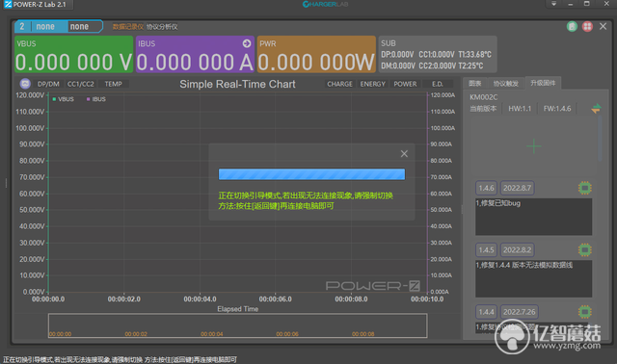Switch to the 升级固件 tab
The height and width of the screenshot is (364, 617).
tap(543, 83)
